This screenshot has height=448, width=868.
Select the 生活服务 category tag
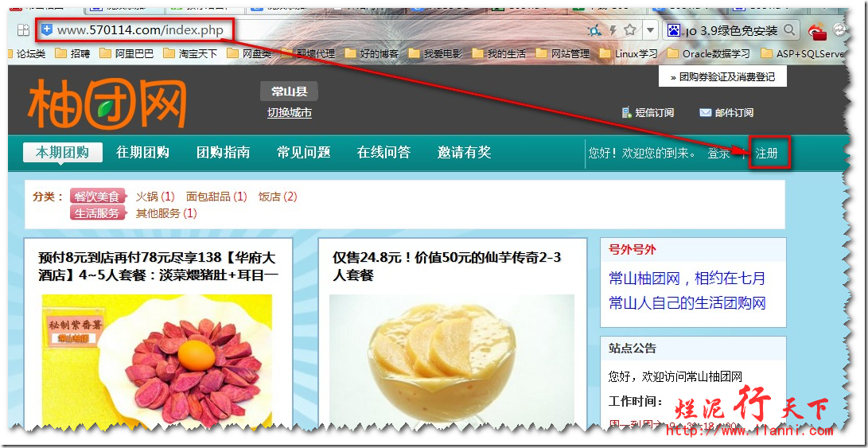click(x=98, y=213)
